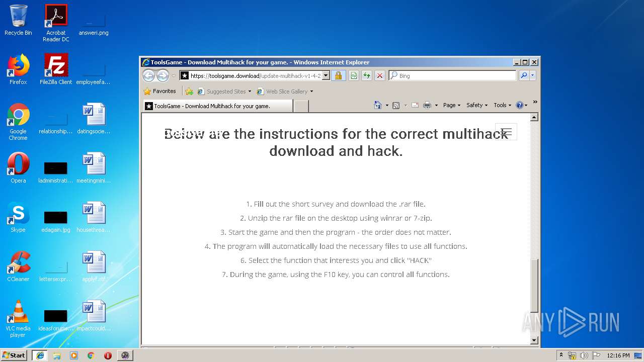View the security lock report icon
The height and width of the screenshot is (362, 644).
tap(338, 75)
